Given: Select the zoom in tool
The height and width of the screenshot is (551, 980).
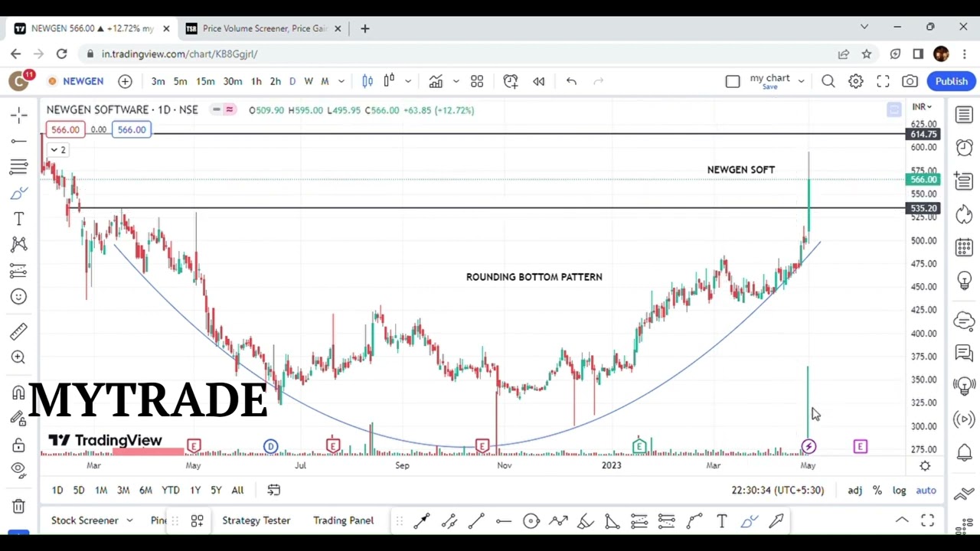Looking at the screenshot, I should tap(19, 357).
